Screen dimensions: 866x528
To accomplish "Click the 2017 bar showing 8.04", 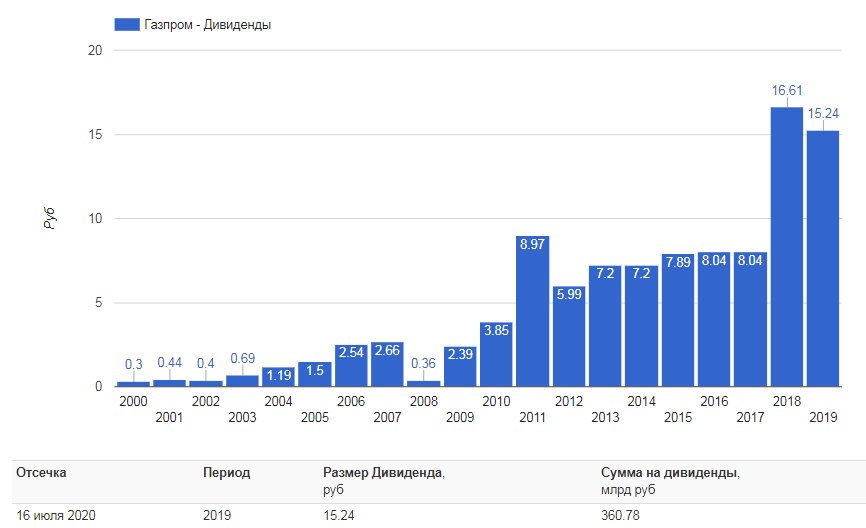I will 751,319.
